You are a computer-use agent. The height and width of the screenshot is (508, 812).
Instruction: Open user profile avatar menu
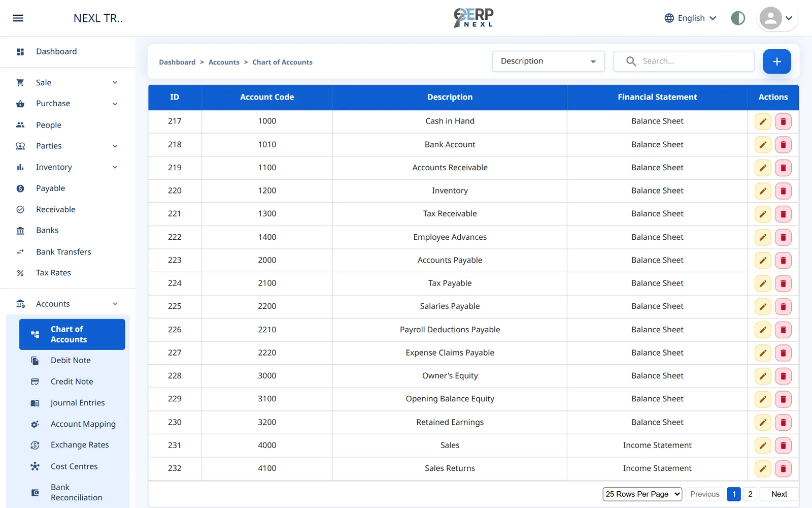click(x=777, y=18)
